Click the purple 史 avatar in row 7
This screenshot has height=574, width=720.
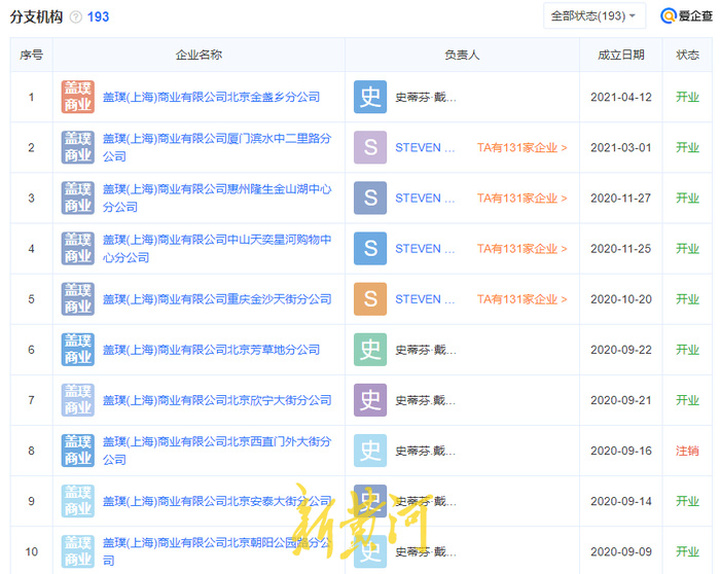tap(370, 400)
